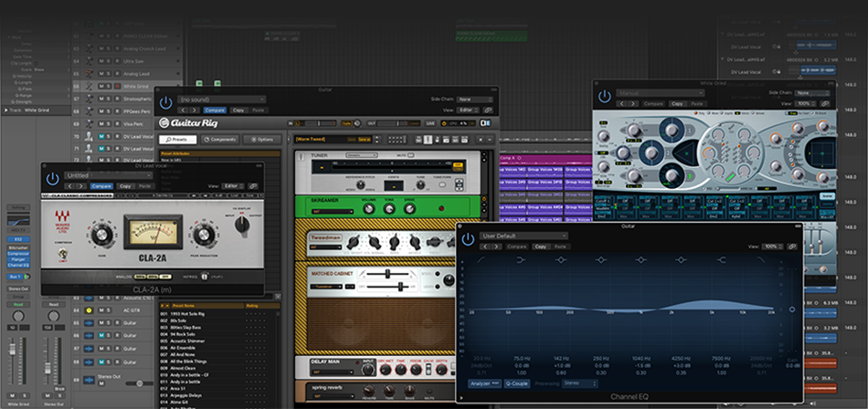The width and height of the screenshot is (868, 409).
Task: Click previous preset arrow in Channel EQ header
Action: click(x=485, y=246)
